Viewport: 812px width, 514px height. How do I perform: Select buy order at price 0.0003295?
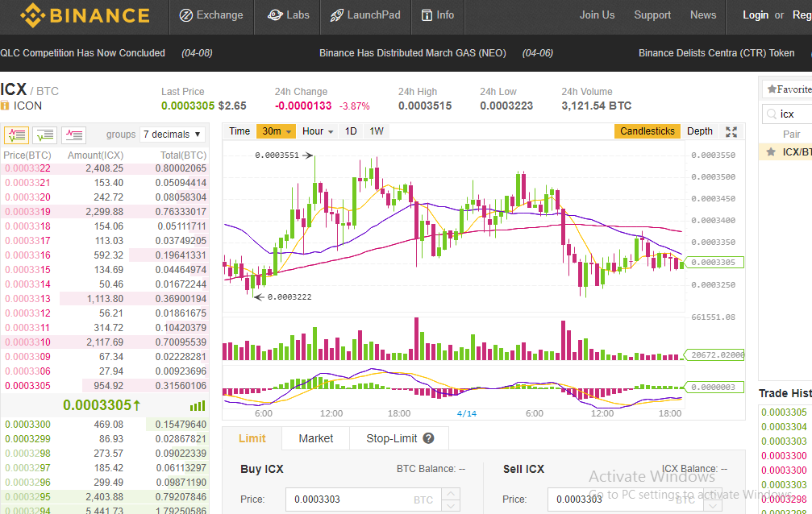[x=105, y=497]
